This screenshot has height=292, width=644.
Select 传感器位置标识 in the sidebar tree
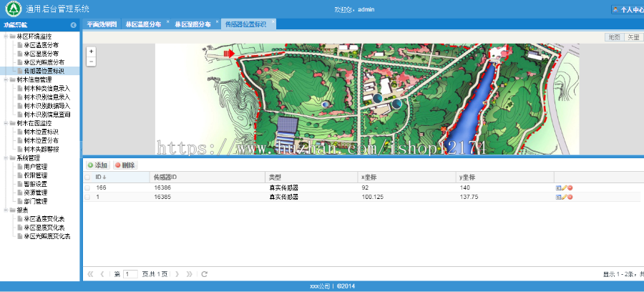tap(44, 71)
